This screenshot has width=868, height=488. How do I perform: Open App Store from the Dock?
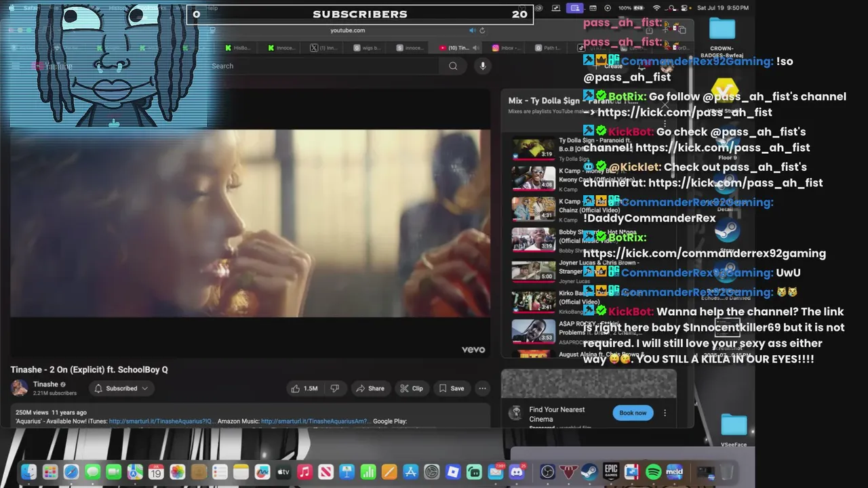[410, 472]
